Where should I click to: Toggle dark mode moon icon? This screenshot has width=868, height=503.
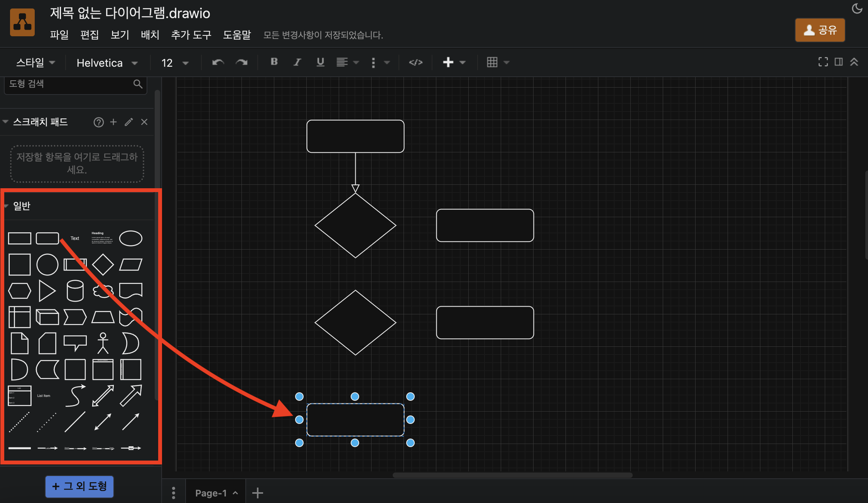point(857,8)
